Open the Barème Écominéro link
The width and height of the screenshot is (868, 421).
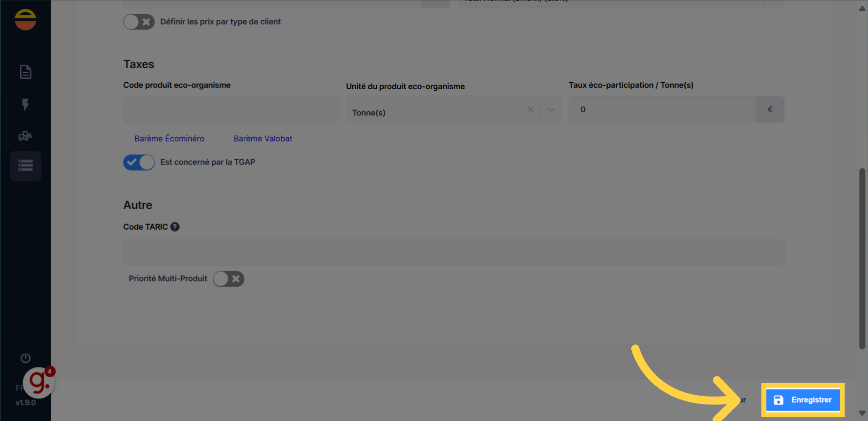(169, 139)
